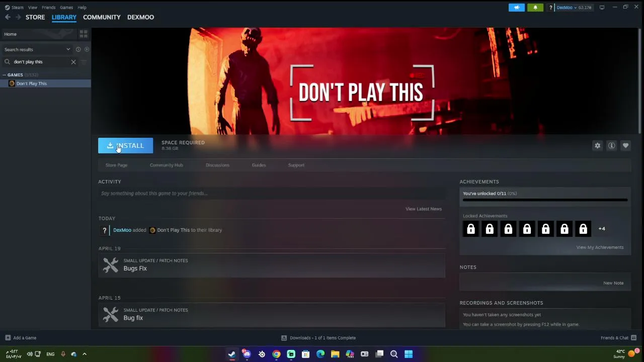Open the Guides link
This screenshot has width=644, height=362.
(259, 165)
